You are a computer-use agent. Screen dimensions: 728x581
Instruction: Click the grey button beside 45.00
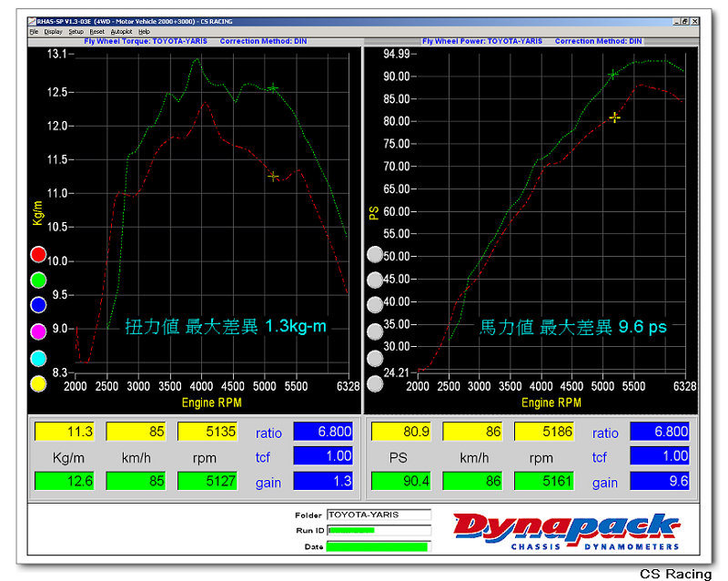(375, 280)
